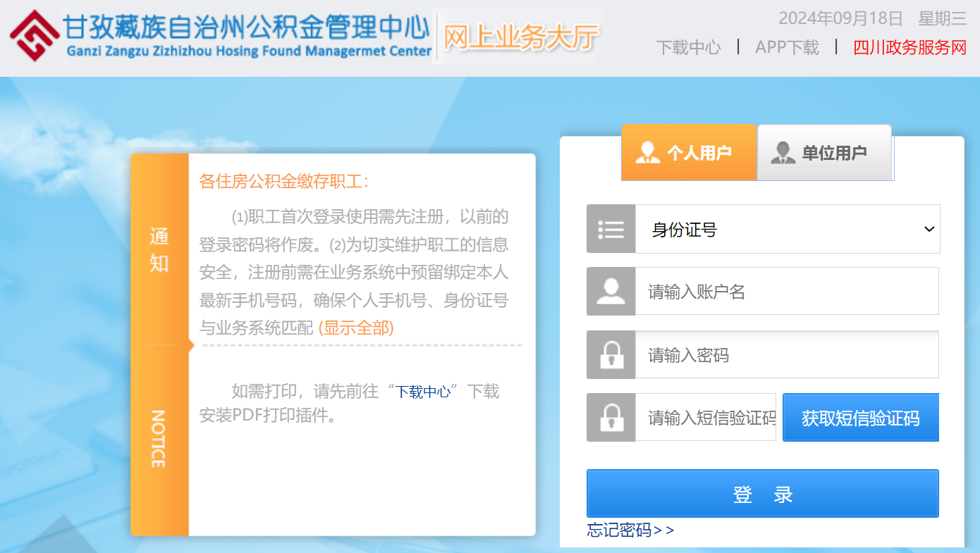Click the red diamond logo of the housing fund center
The height and width of the screenshot is (553, 980).
tap(34, 35)
